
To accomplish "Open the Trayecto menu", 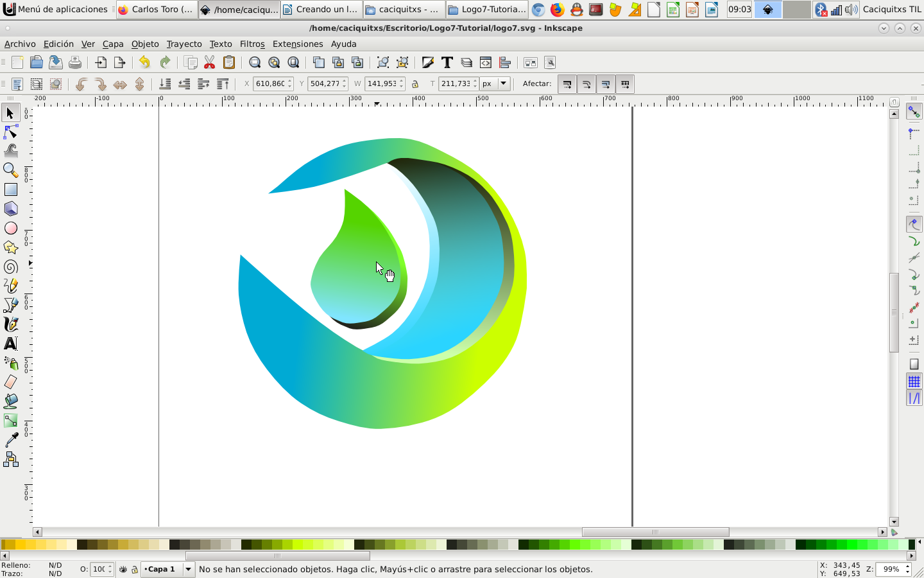I will tap(184, 44).
